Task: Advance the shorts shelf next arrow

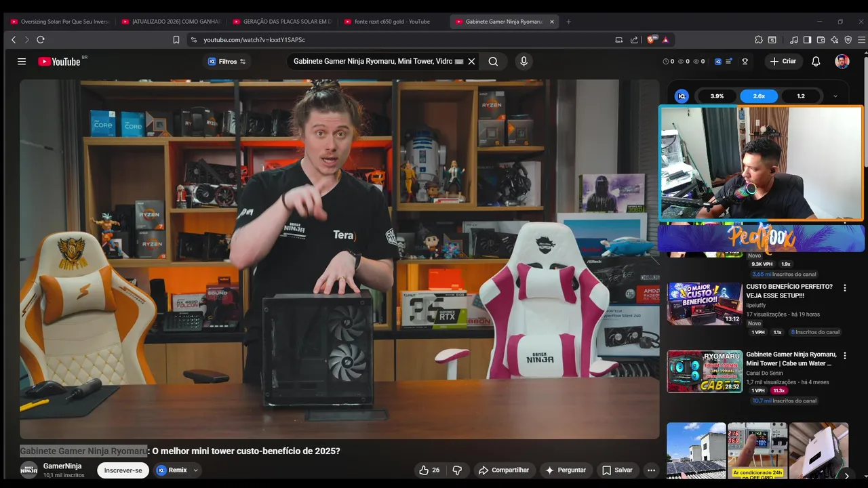Action: (846, 476)
